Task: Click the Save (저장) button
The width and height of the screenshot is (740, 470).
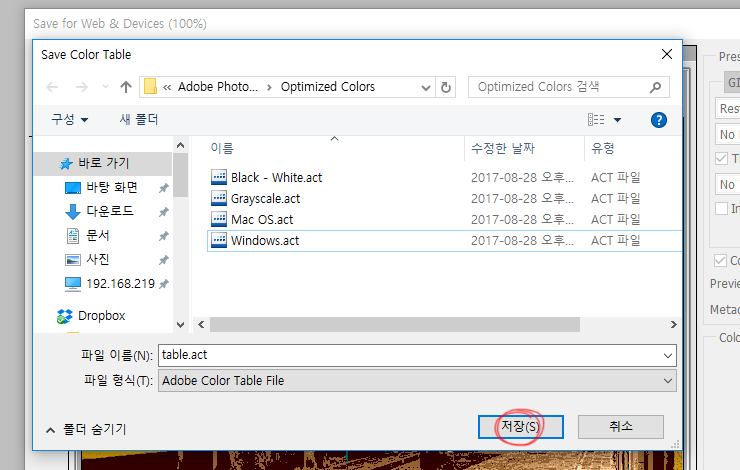Action: 521,427
